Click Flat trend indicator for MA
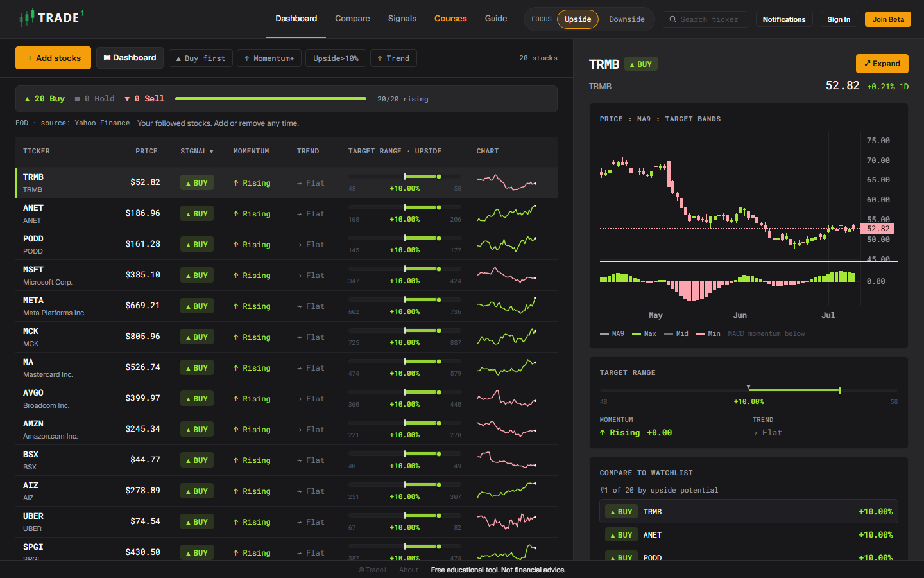 point(311,368)
